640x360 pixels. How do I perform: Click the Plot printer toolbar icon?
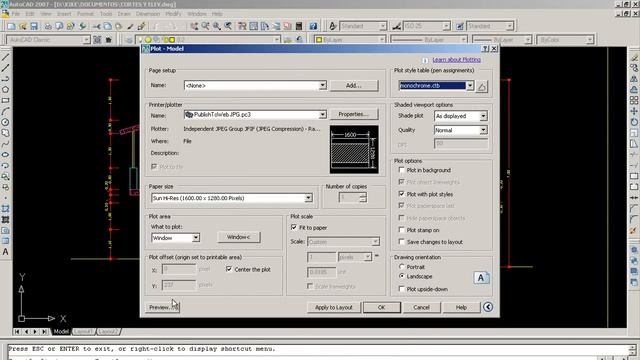coord(48,26)
